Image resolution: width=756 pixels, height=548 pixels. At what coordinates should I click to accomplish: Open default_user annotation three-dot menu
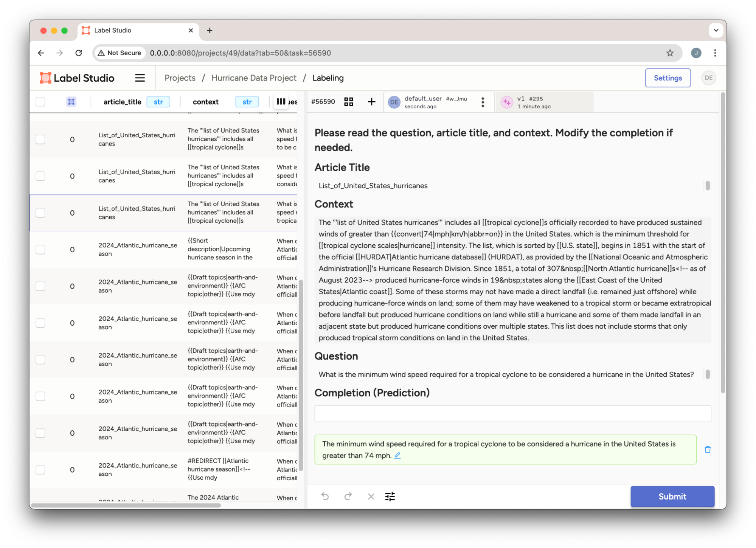click(x=483, y=102)
